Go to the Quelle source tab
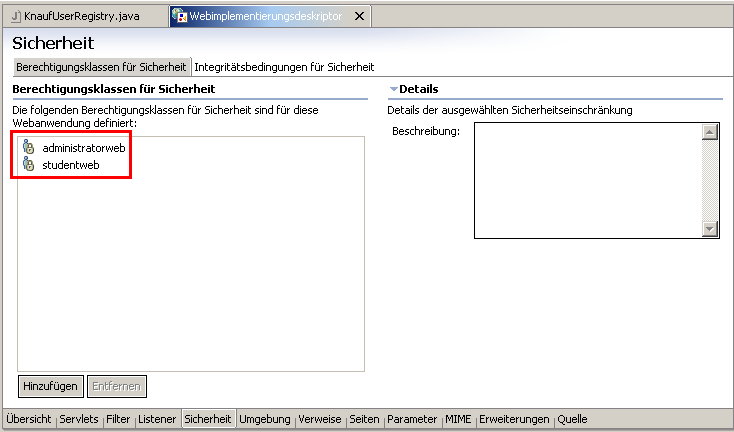The width and height of the screenshot is (734, 432). (572, 419)
